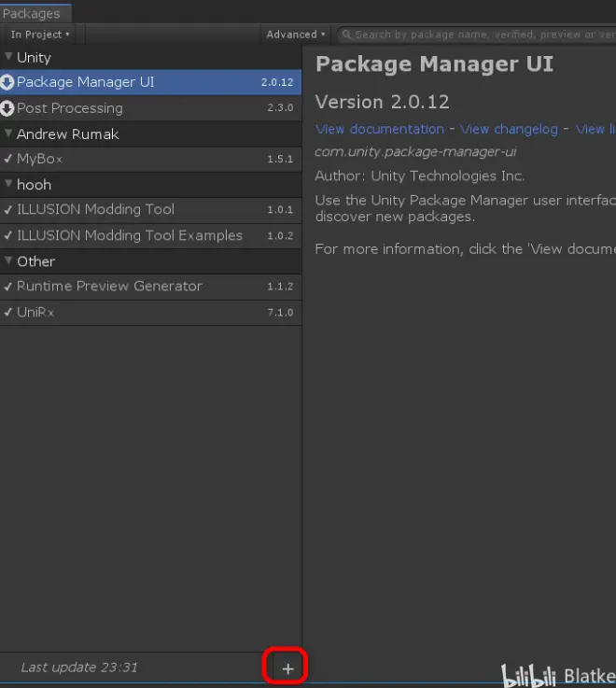Click the Package Manager UI details title
Image resolution: width=616 pixels, height=688 pixels.
(434, 64)
